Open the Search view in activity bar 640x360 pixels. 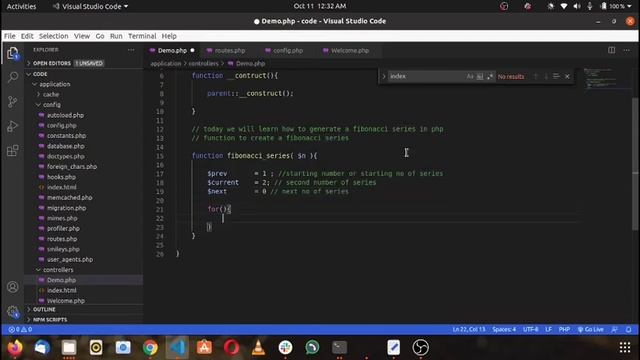tap(13, 77)
